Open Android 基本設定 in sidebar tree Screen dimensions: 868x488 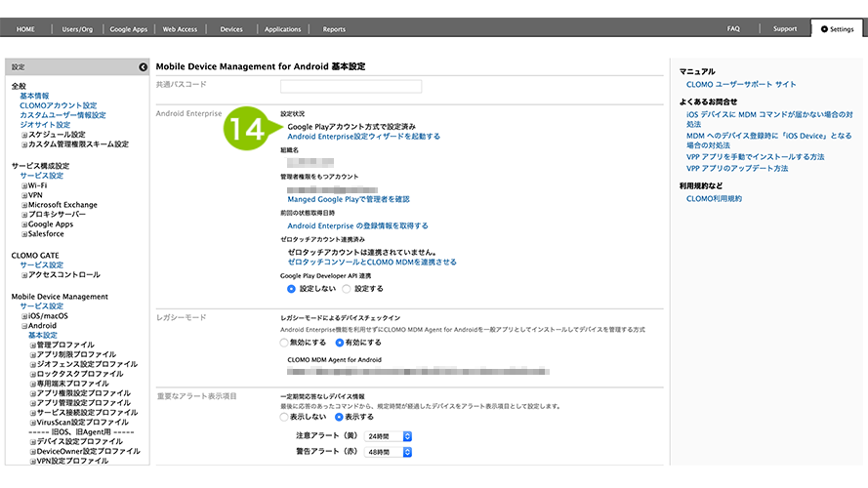[43, 336]
